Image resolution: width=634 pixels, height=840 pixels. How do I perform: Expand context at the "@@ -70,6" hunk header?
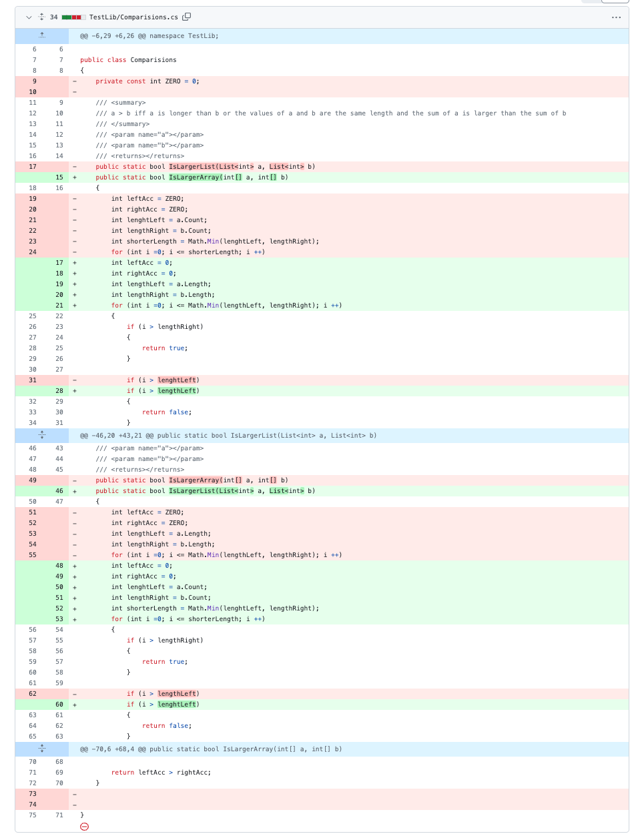coord(41,749)
